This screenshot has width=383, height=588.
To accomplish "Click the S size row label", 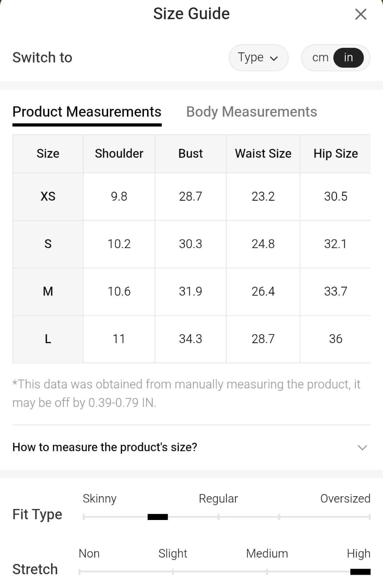I will [48, 244].
